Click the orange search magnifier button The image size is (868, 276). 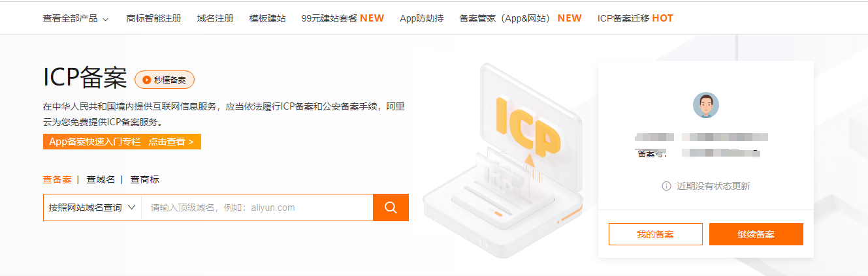[x=391, y=207]
